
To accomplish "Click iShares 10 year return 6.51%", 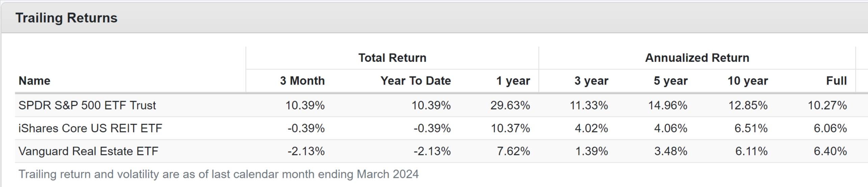I will [751, 128].
